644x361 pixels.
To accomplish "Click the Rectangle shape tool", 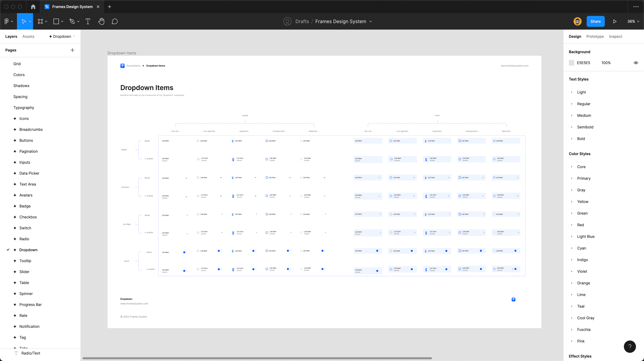I will [x=56, y=21].
